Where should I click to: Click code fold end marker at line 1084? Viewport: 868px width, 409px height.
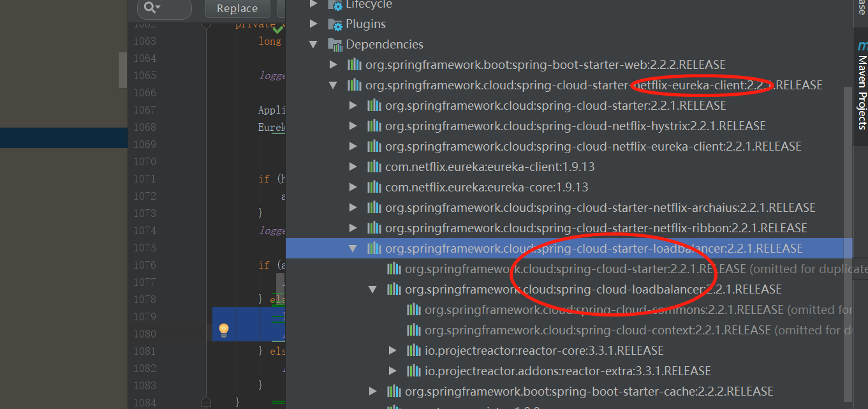tap(206, 401)
